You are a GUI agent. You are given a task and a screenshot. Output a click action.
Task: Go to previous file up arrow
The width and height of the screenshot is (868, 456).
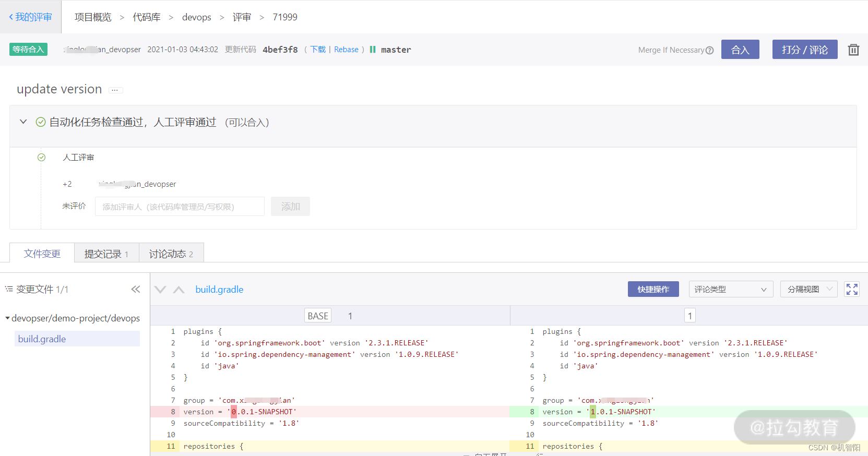179,290
